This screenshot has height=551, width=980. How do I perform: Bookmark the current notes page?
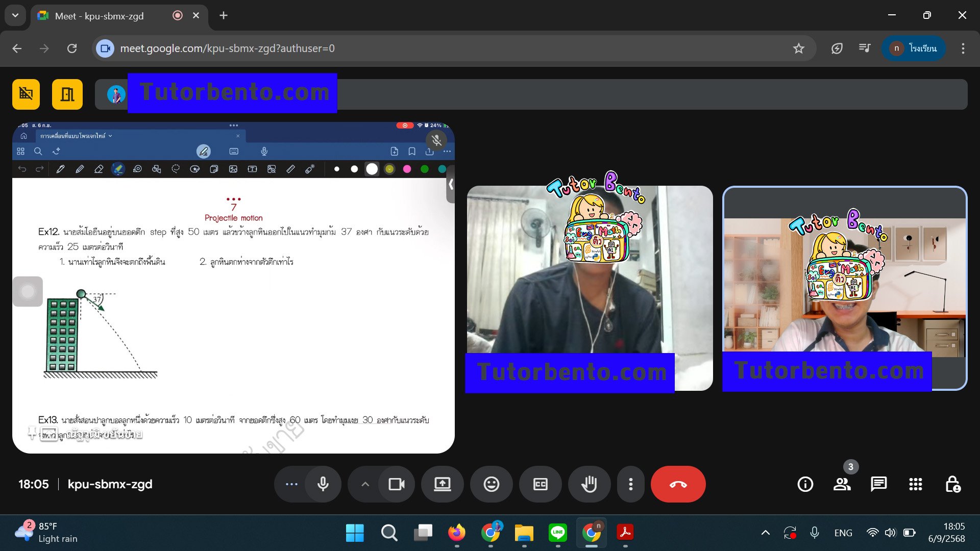pos(412,152)
